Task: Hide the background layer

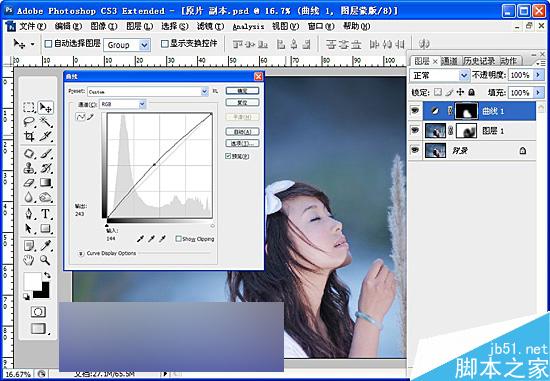Action: pyautogui.click(x=415, y=150)
